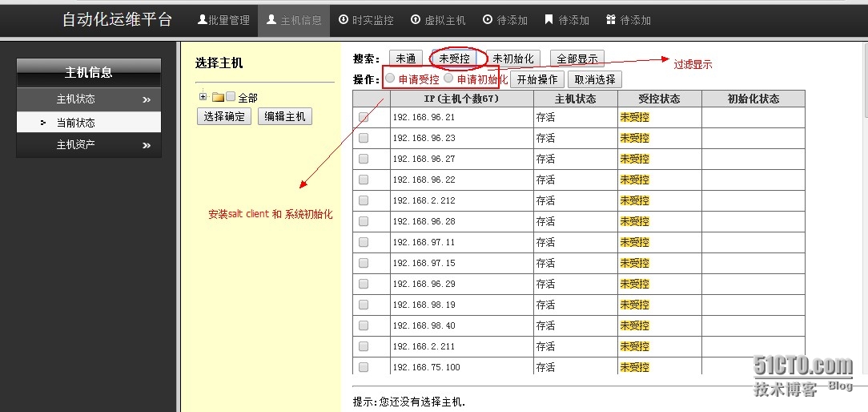Open the 虚拟主机 nav tab
The width and height of the screenshot is (868, 412).
point(439,21)
